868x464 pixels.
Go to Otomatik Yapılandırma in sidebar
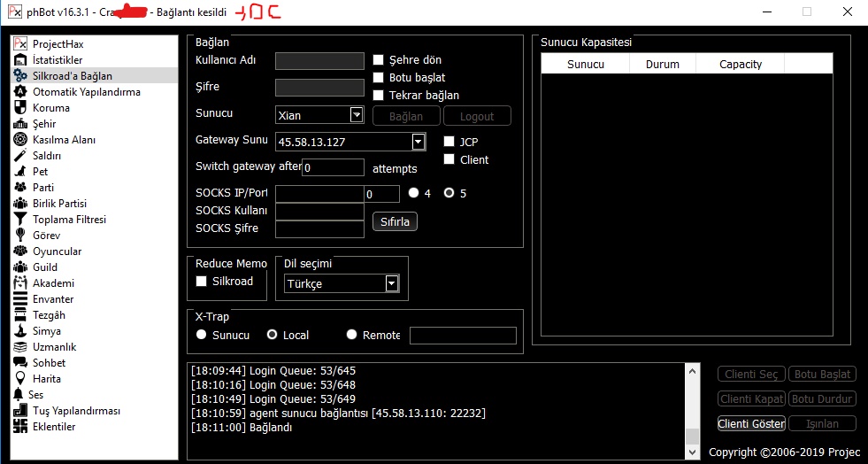point(86,92)
